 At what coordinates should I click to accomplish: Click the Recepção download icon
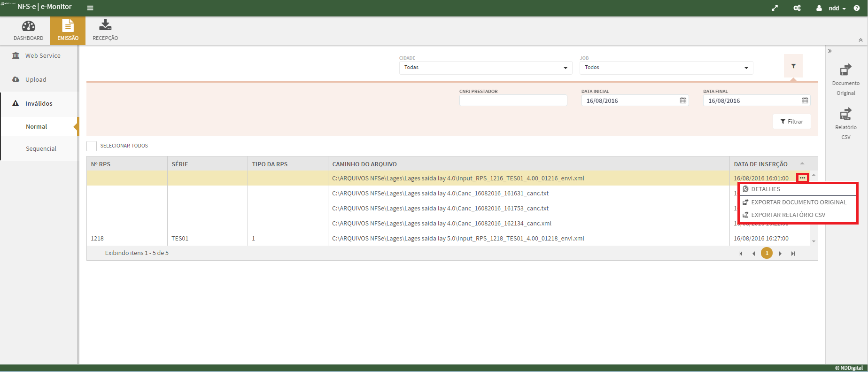[x=105, y=25]
